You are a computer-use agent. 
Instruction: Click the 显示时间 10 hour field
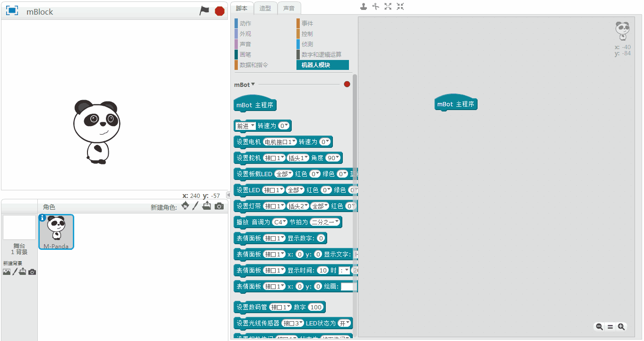[322, 270]
